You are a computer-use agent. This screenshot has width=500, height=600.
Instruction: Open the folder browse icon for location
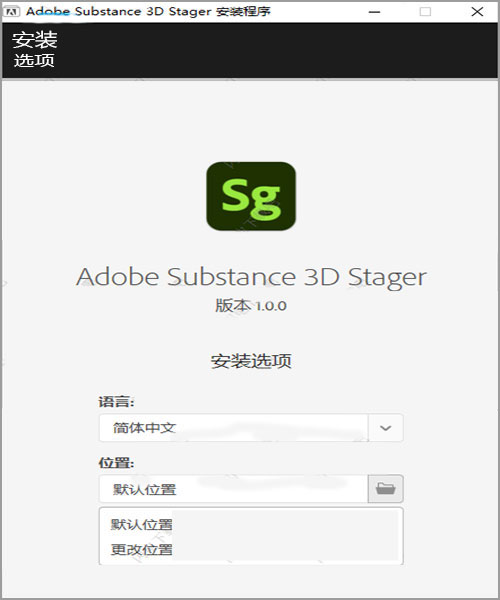click(385, 489)
